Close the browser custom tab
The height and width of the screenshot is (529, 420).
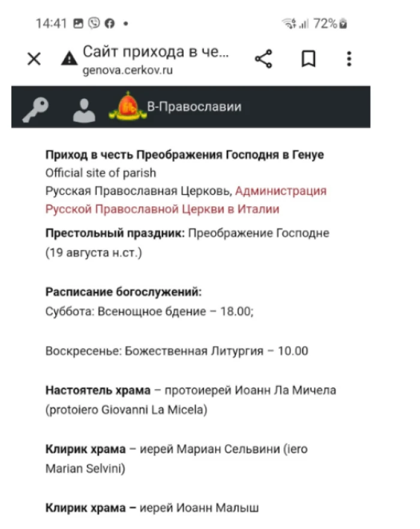[x=34, y=59]
